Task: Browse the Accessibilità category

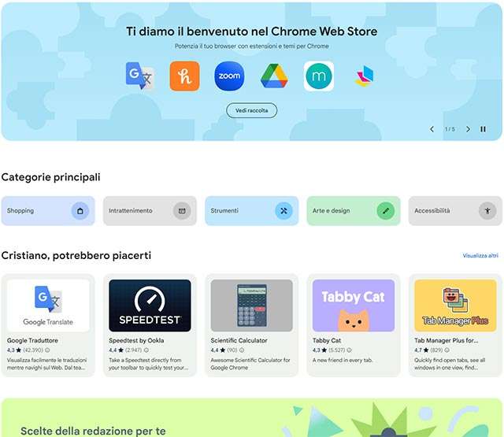Action: [455, 211]
